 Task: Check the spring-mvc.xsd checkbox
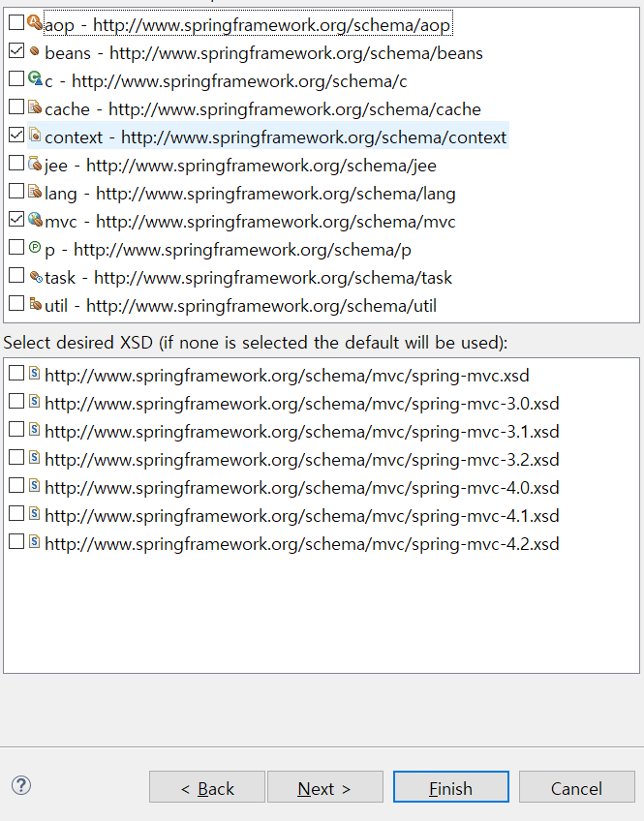[x=16, y=374]
